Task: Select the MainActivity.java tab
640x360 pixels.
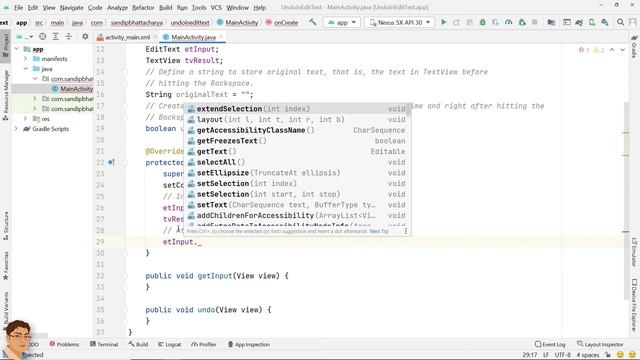Action: point(193,37)
